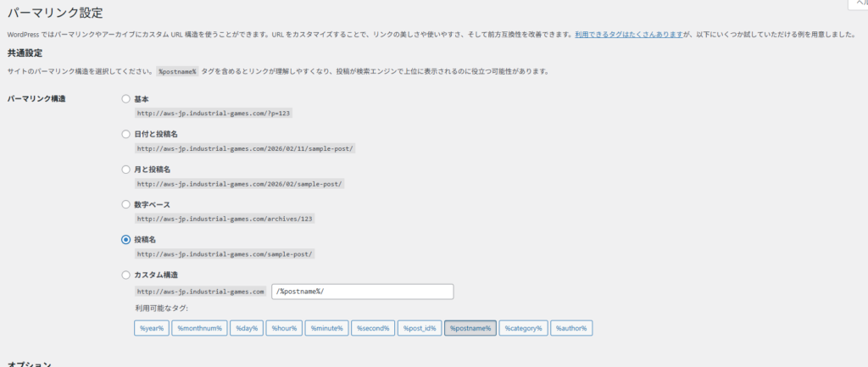Toggle the active %postname% tag button
This screenshot has height=367, width=868.
pyautogui.click(x=470, y=328)
